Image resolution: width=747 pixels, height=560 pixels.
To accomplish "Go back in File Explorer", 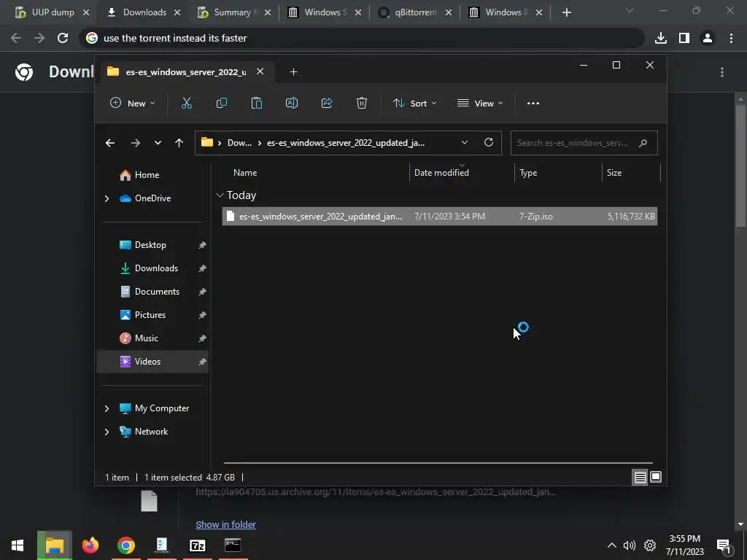I will click(110, 143).
